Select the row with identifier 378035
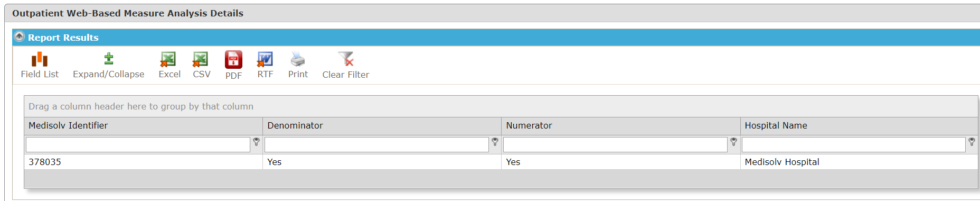 coord(501,162)
